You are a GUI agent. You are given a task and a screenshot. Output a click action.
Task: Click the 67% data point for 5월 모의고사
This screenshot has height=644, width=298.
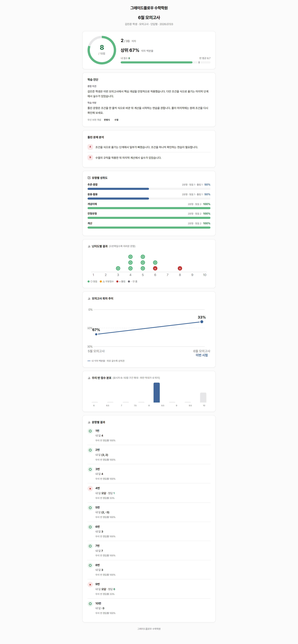point(96,334)
